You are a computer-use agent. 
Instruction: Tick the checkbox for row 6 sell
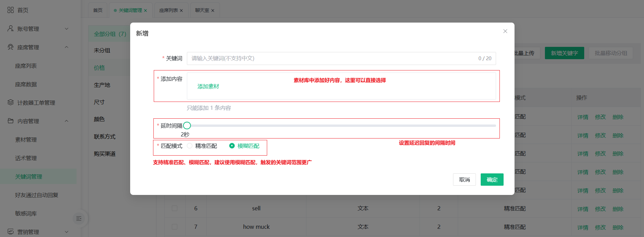(175, 208)
